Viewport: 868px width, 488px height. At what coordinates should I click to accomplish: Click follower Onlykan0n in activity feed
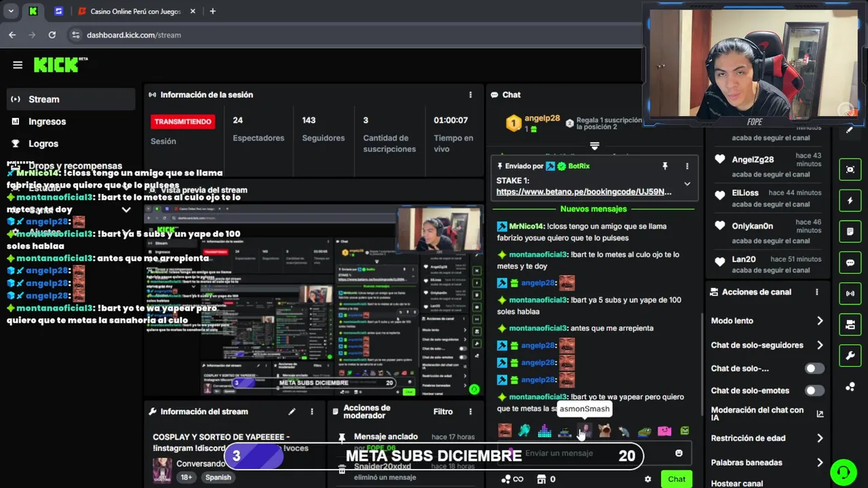tap(752, 226)
